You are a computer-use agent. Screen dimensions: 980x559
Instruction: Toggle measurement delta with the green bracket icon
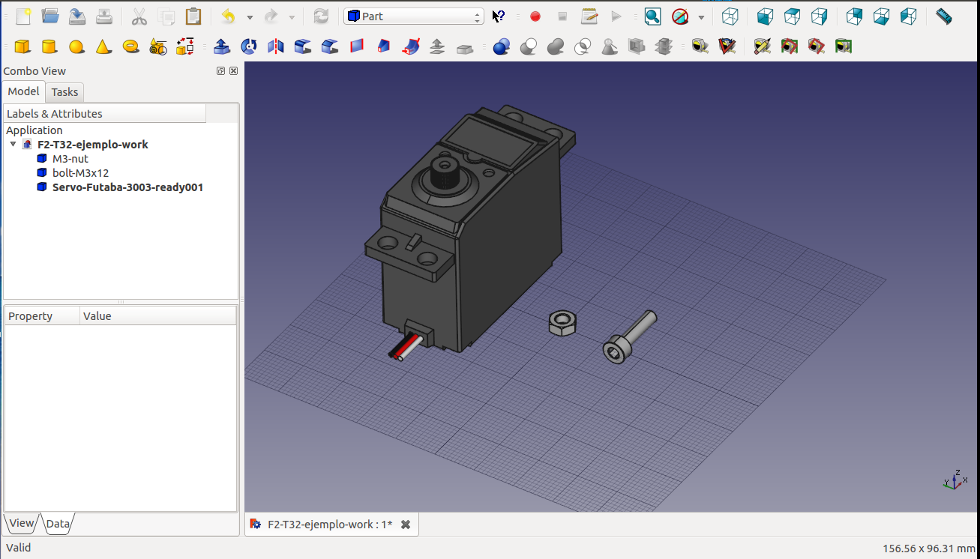click(x=844, y=47)
